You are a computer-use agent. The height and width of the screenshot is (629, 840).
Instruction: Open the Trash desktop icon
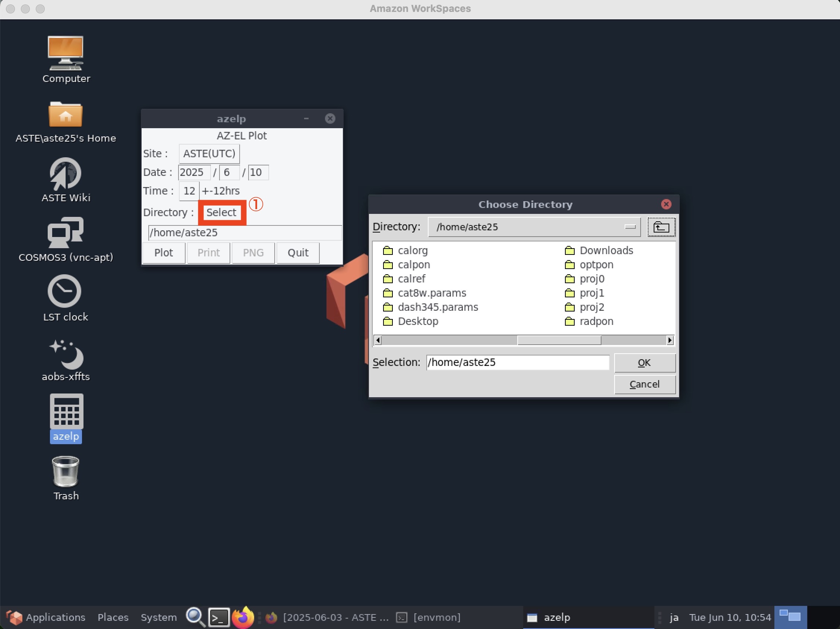tap(65, 471)
